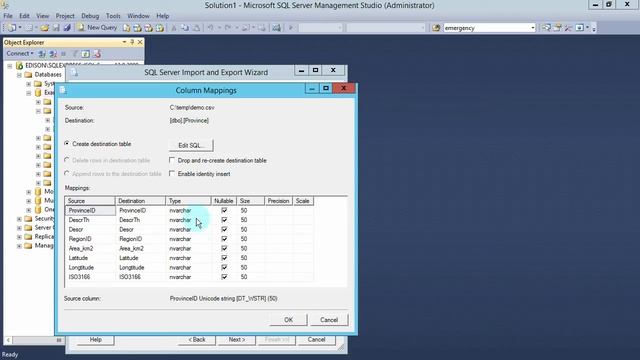Click Object Explorer horizontal scrollbar left arrow

[8, 340]
